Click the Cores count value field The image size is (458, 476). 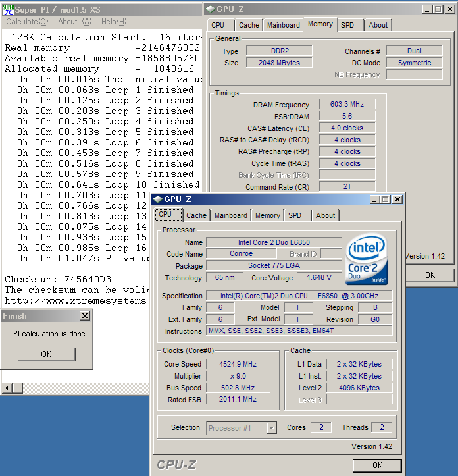321,427
